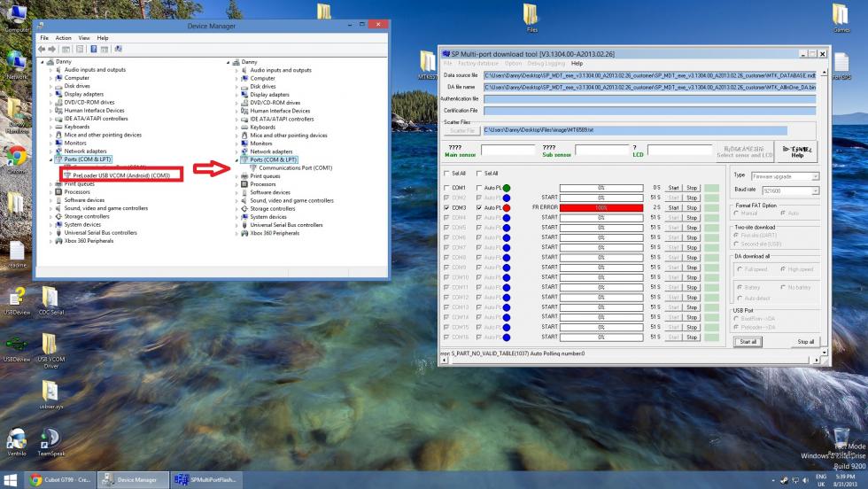
Task: Click the Device Manager taskbar button
Action: click(133, 479)
